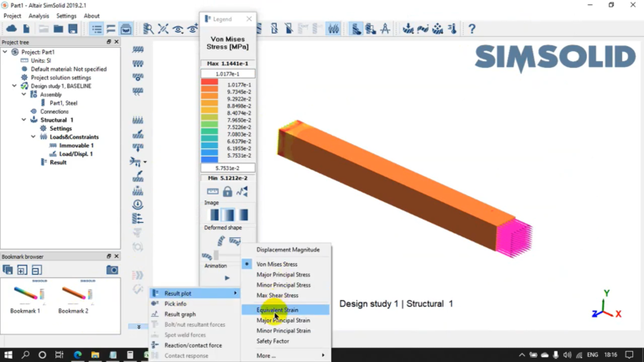Screen dimensions: 644x362
Task: Choose Minor Principal Stress plot
Action: (285, 285)
